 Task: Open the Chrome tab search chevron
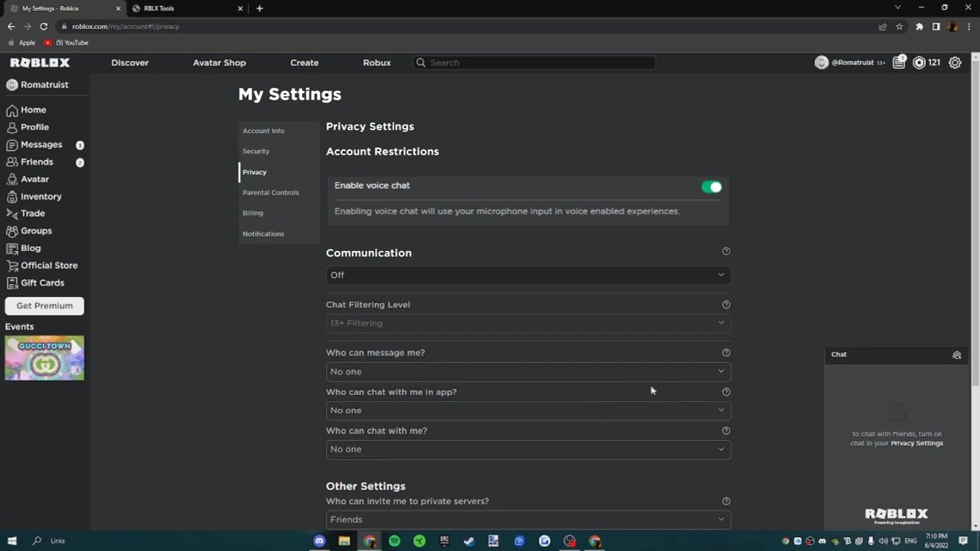coord(898,8)
